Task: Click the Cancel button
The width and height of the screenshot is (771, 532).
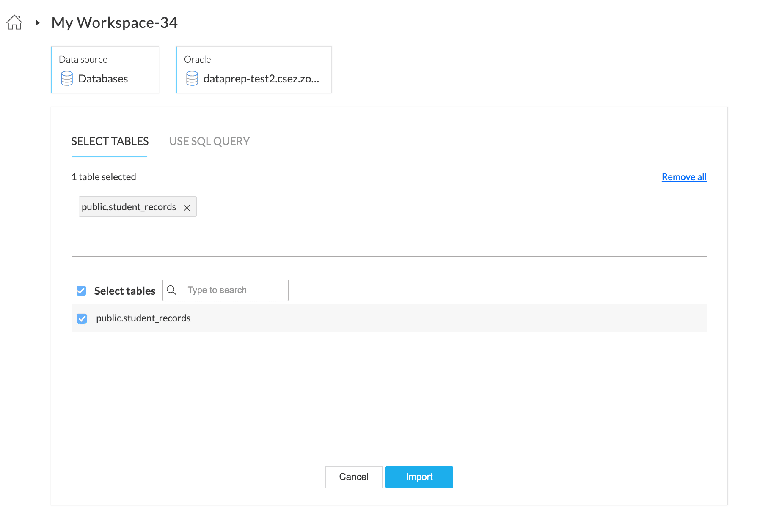Action: [x=354, y=477]
